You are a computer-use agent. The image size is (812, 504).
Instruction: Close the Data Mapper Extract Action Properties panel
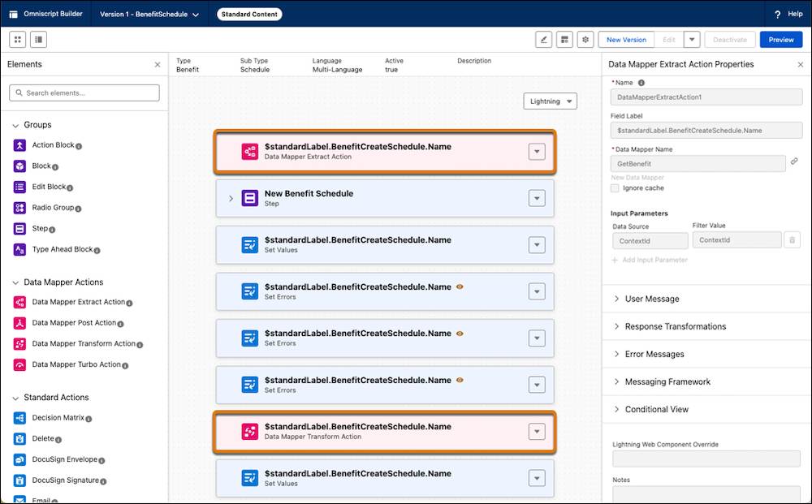tap(801, 65)
